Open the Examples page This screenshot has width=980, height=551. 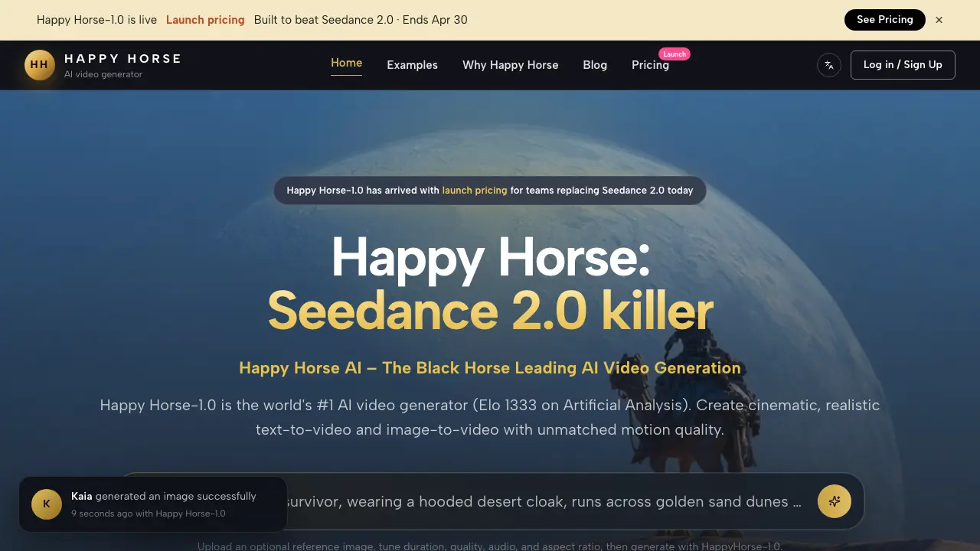point(412,65)
